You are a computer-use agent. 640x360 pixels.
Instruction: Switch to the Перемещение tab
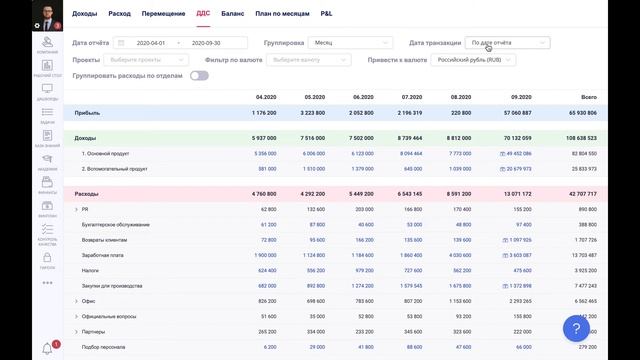163,13
